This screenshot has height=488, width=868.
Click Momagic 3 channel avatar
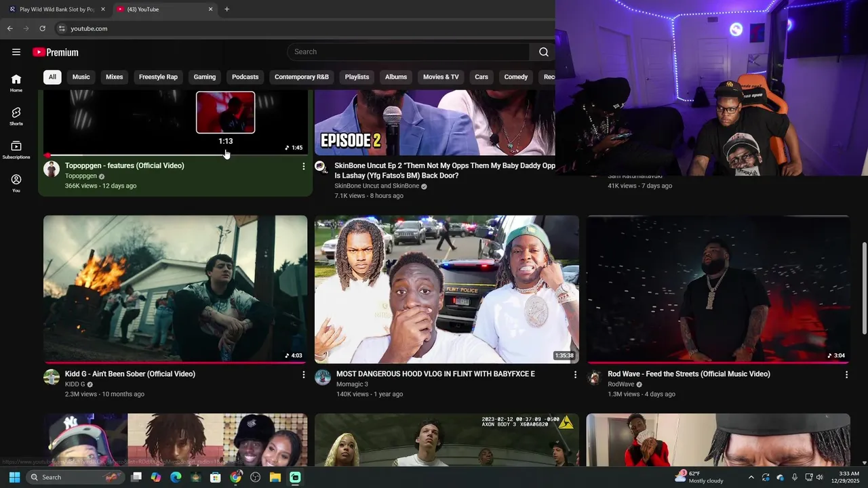pyautogui.click(x=323, y=377)
